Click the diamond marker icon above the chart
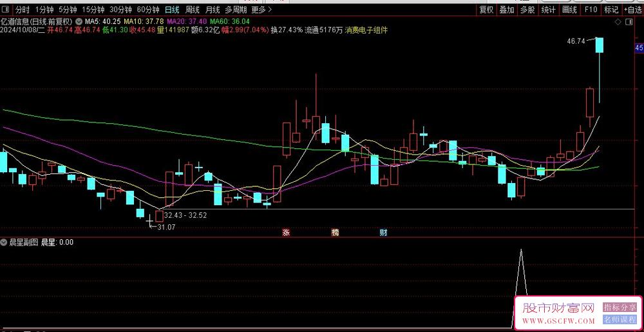The width and height of the screenshot is (644, 332). pyautogui.click(x=617, y=21)
